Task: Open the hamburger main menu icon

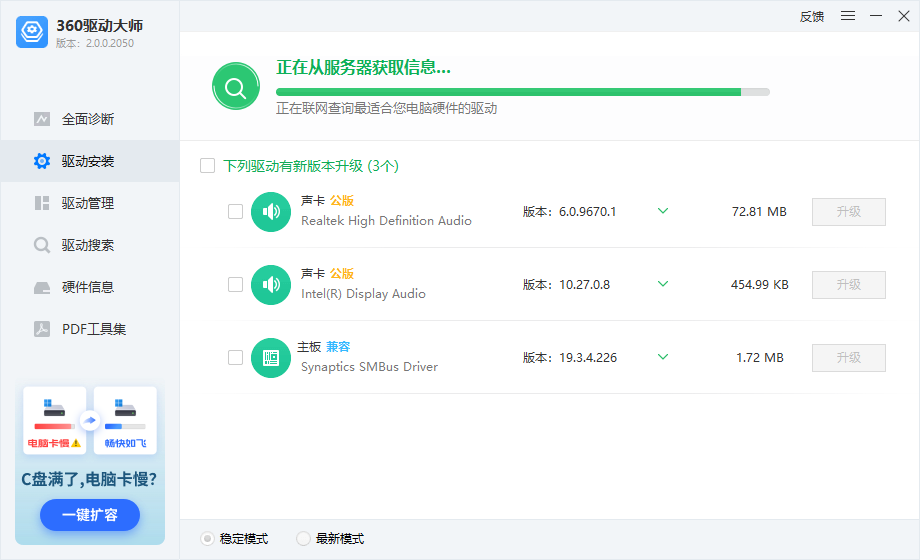Action: pyautogui.click(x=848, y=16)
